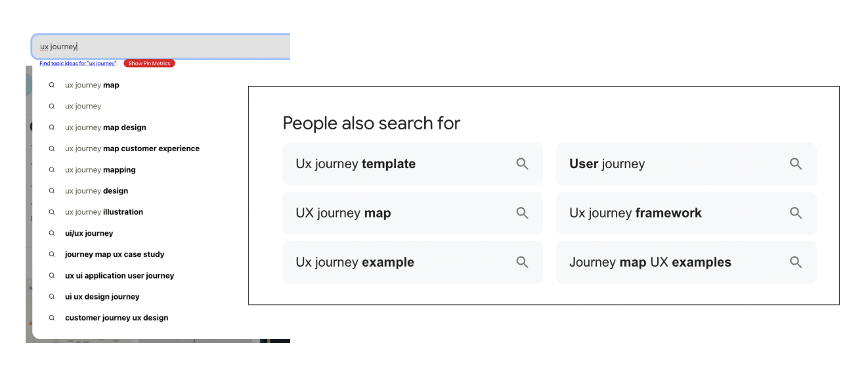The image size is (868, 377).
Task: Open related search "UX journey map"
Action: coord(343,213)
